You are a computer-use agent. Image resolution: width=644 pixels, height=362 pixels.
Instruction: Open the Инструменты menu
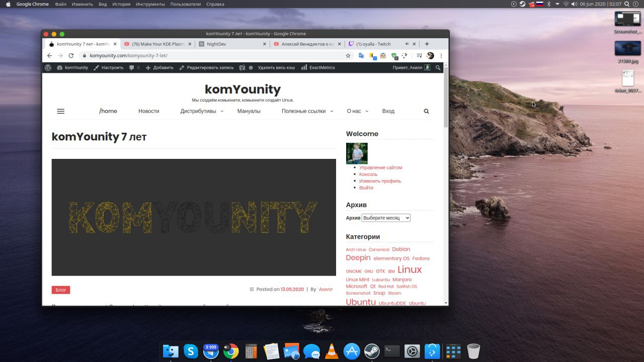(150, 4)
